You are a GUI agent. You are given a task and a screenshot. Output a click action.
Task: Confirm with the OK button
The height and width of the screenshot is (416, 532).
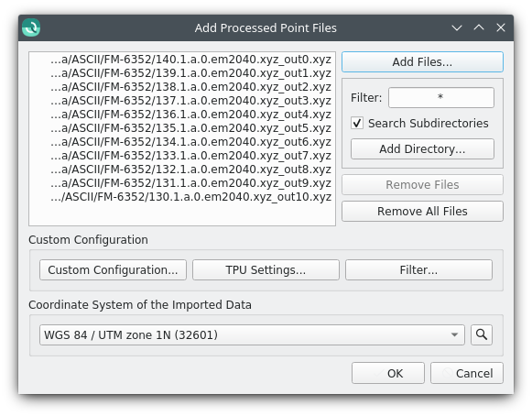(388, 373)
